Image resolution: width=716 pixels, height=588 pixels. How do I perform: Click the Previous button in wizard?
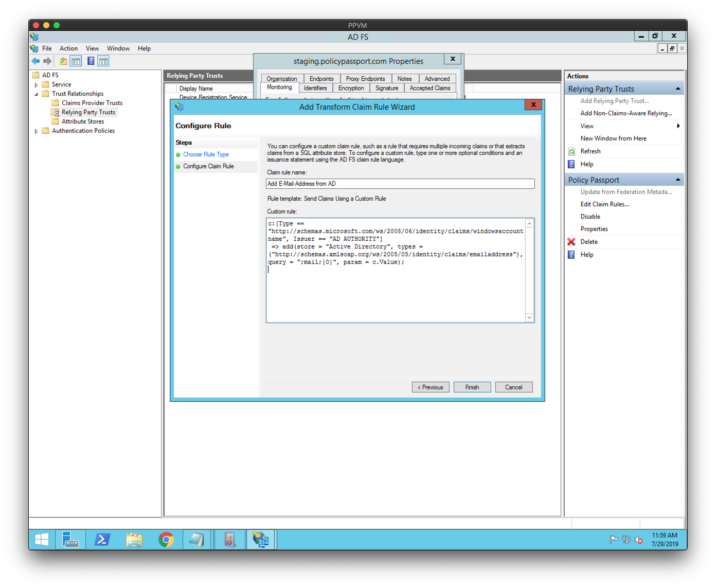click(431, 387)
